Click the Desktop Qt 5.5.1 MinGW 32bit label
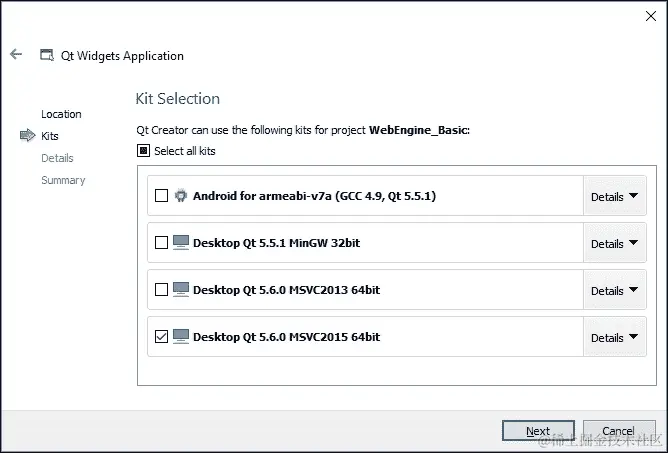The width and height of the screenshot is (668, 453). (x=276, y=243)
